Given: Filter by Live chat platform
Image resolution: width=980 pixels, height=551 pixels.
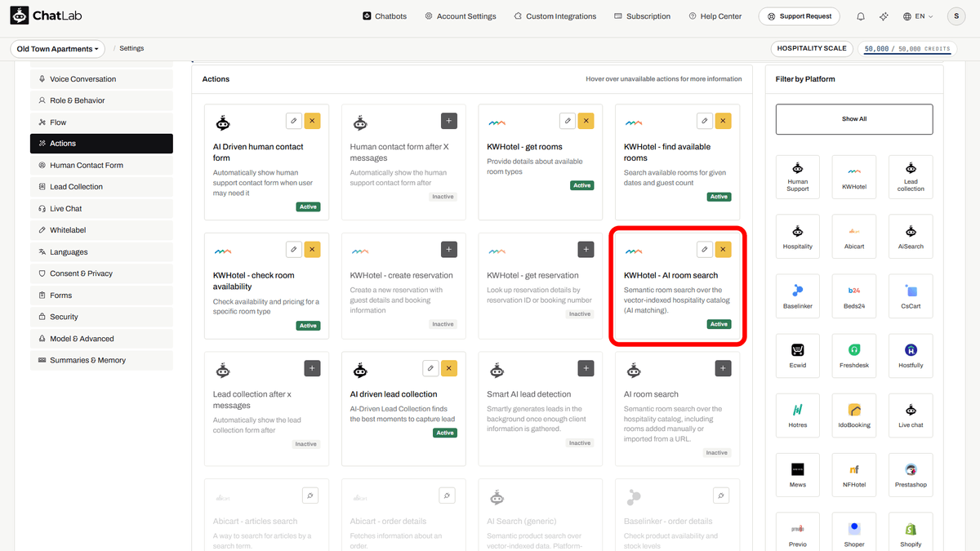Looking at the screenshot, I should click(911, 415).
